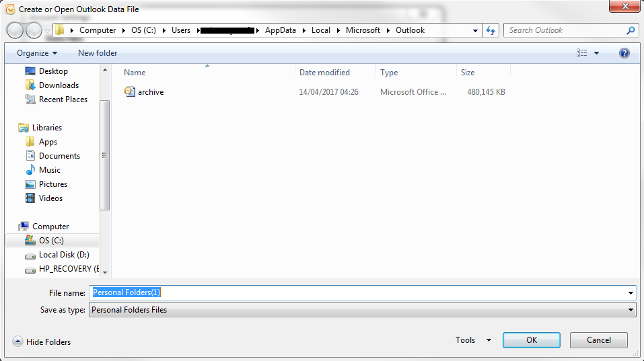Click the archive file's Outlook icon

(x=130, y=91)
